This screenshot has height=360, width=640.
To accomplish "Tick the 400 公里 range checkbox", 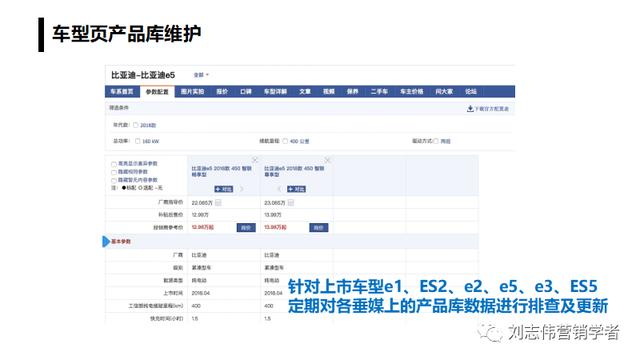I will (x=285, y=141).
